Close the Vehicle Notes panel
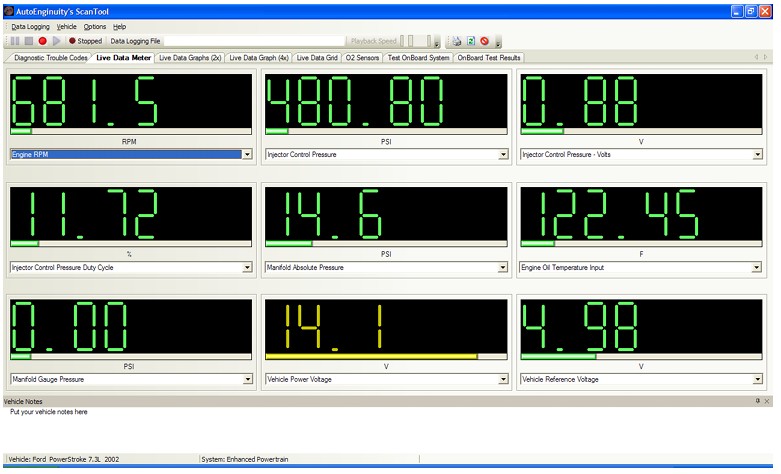Screen dimensions: 781x474 point(767,401)
